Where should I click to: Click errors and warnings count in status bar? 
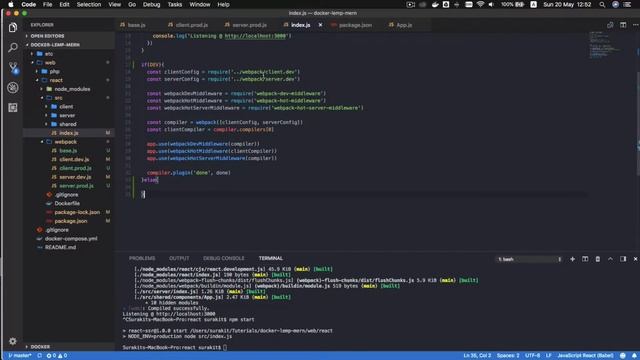point(57,356)
